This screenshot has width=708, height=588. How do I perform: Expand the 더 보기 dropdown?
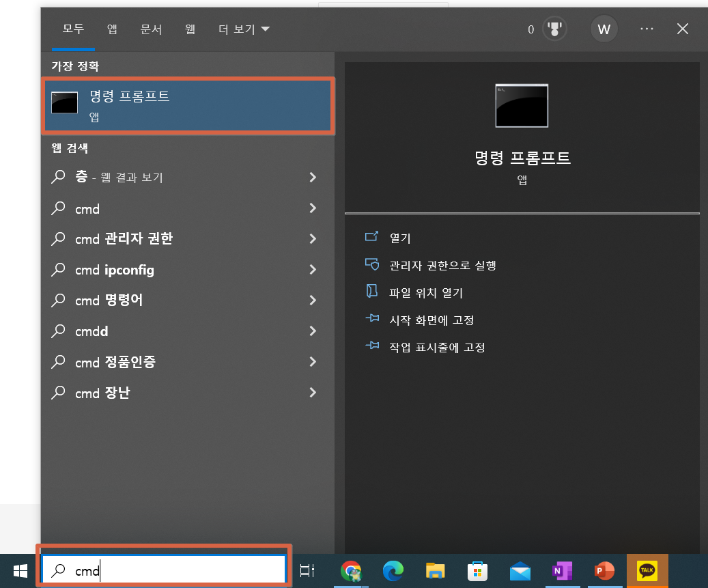[244, 29]
